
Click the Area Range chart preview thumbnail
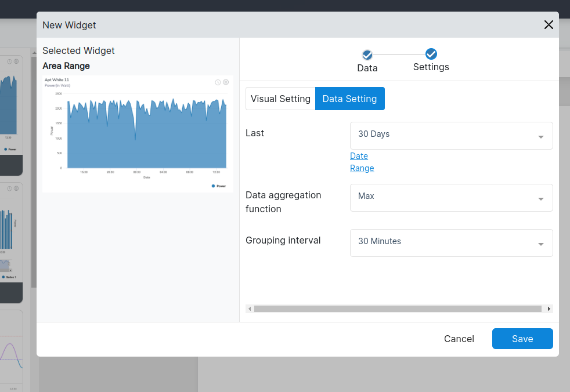(x=138, y=133)
